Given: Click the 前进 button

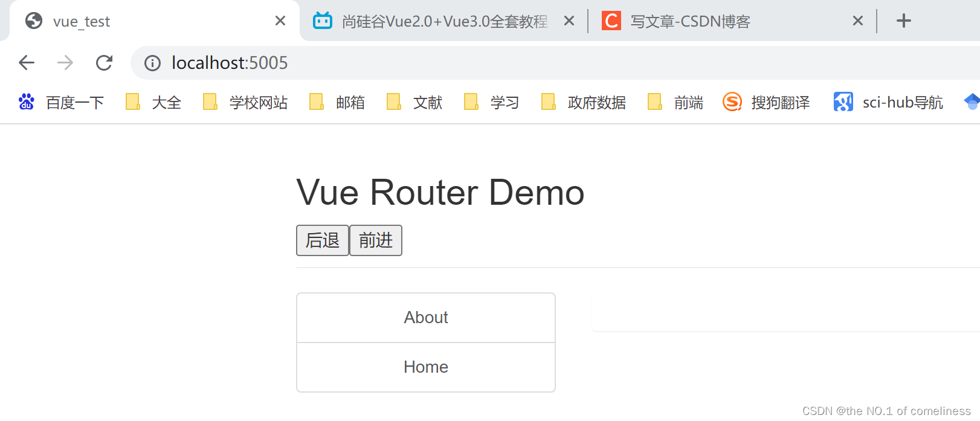Looking at the screenshot, I should click(376, 240).
